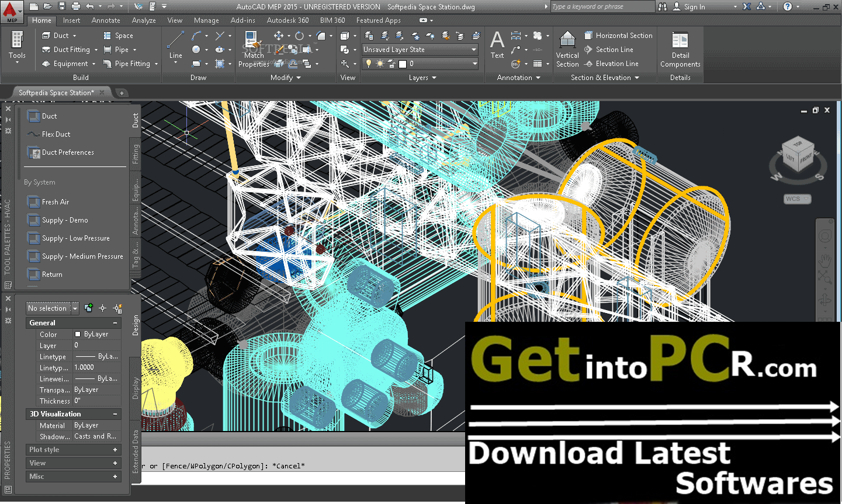Expand the Modify panel dropdown
The height and width of the screenshot is (504, 842).
286,78
